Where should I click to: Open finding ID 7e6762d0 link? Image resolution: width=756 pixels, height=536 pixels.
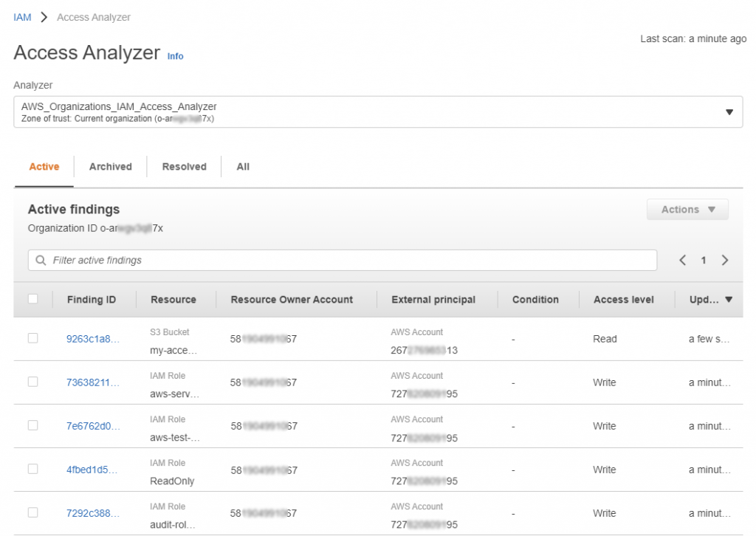(x=92, y=426)
